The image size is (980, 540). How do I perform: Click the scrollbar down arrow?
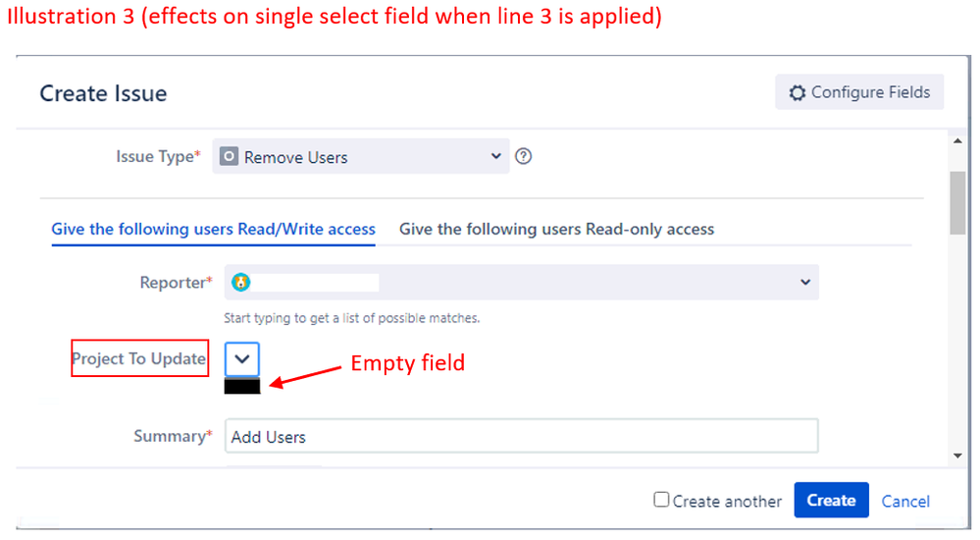pos(957,456)
